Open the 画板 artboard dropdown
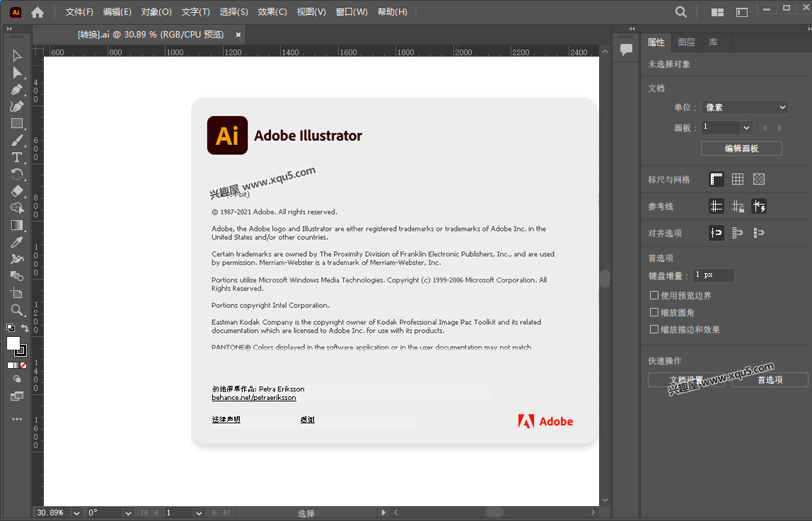The width and height of the screenshot is (812, 521). click(x=726, y=127)
